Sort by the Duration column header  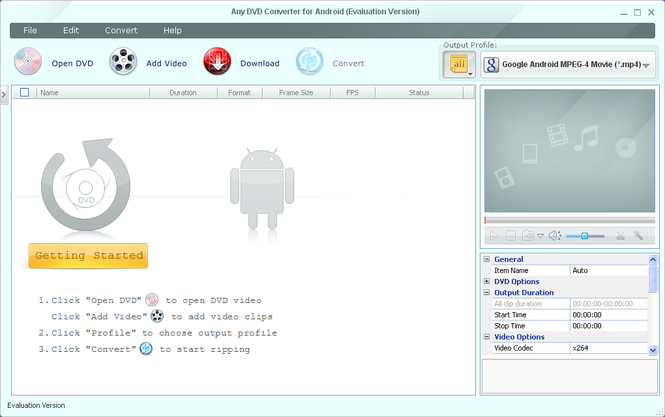[x=183, y=92]
